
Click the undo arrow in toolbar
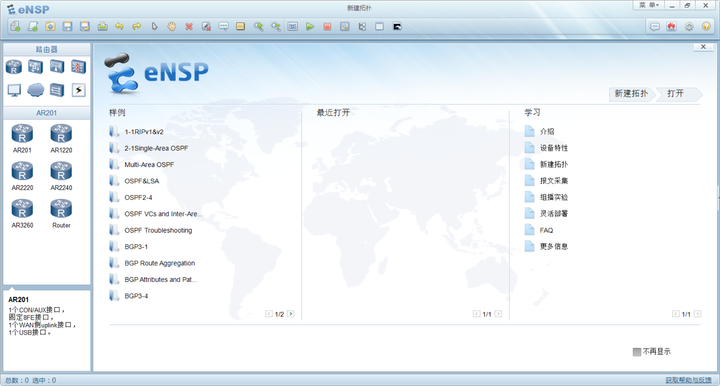119,27
